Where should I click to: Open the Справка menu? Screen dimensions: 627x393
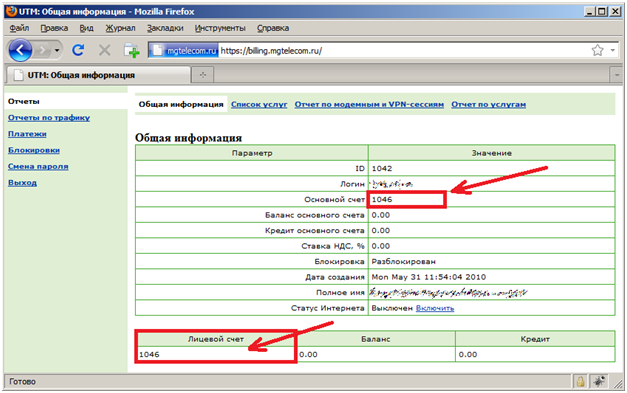(x=273, y=28)
